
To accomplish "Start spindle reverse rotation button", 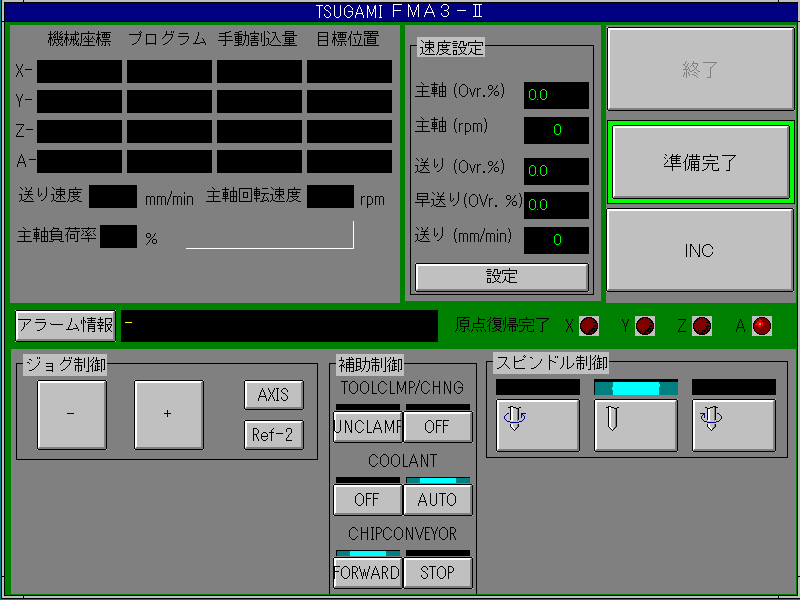I will click(734, 425).
